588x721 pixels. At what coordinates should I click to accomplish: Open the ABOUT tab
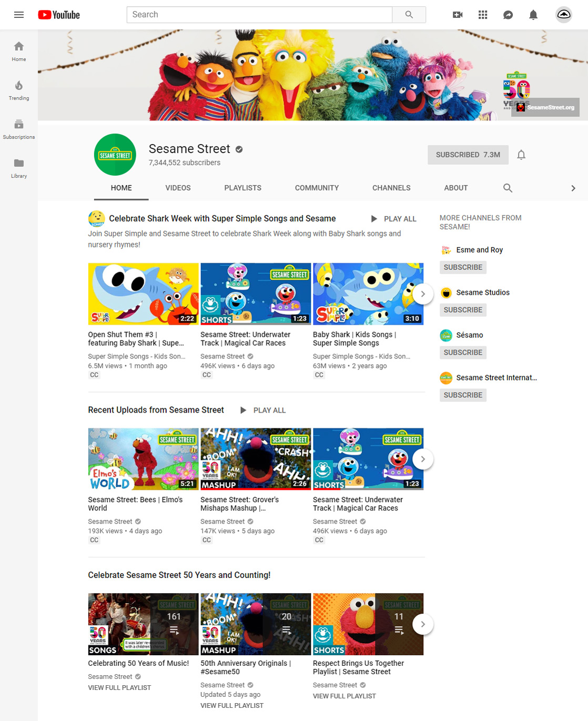(456, 188)
